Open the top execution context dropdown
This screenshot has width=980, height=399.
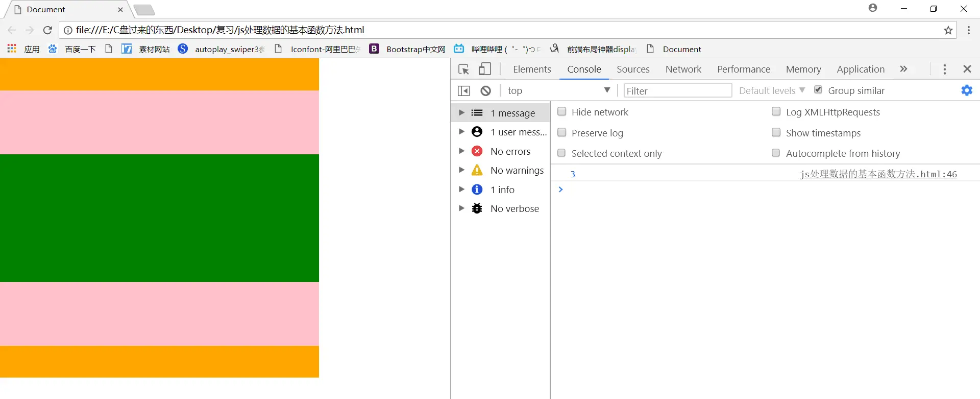559,90
